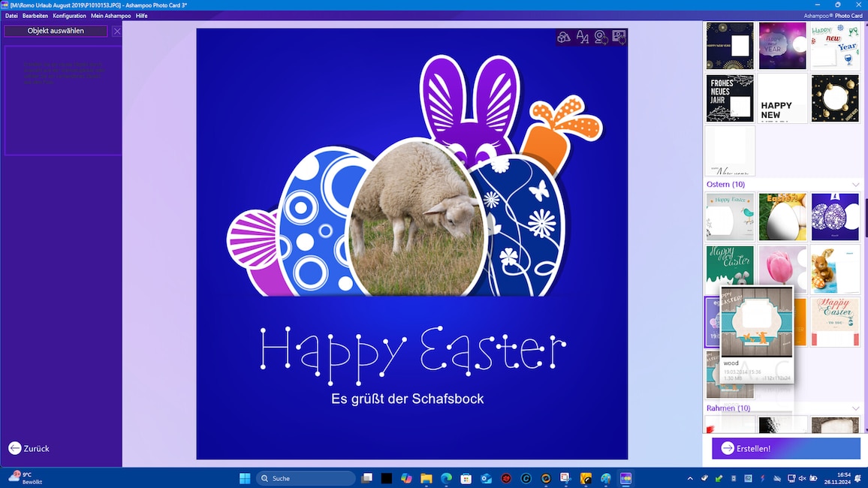Open the Datei menu

pyautogui.click(x=11, y=16)
